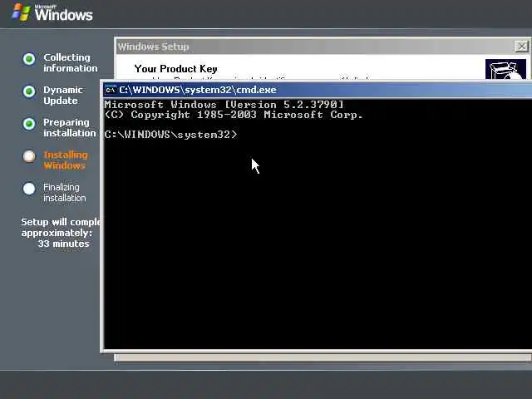Close the Windows Setup dialog
The height and width of the screenshot is (399, 532).
521,47
